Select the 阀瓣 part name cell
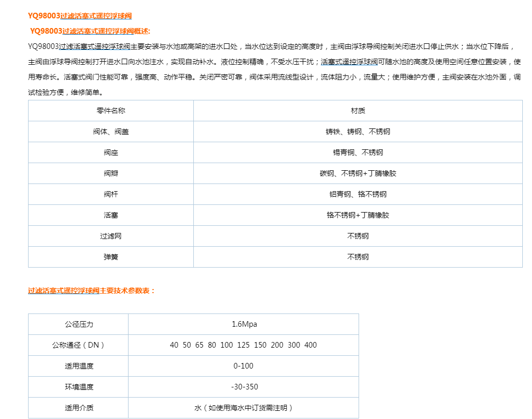Screen dimensions: 532x419 111,173
